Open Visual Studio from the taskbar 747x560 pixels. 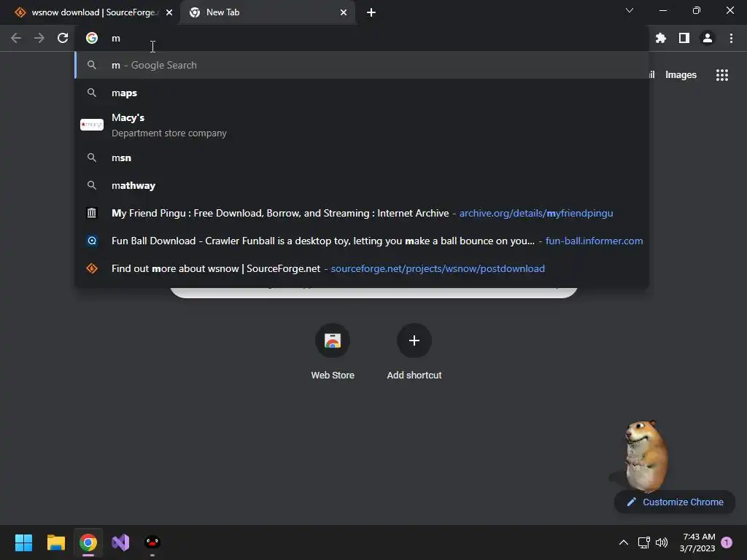pos(120,542)
